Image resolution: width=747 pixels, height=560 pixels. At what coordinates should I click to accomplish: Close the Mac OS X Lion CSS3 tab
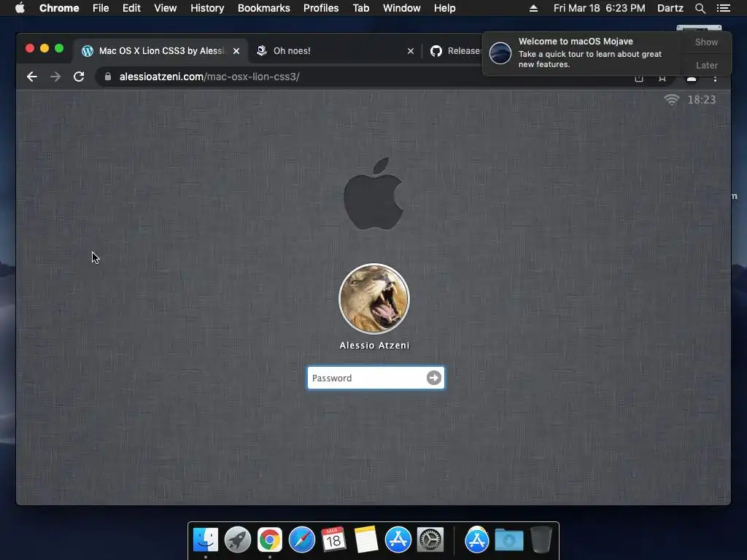point(236,51)
